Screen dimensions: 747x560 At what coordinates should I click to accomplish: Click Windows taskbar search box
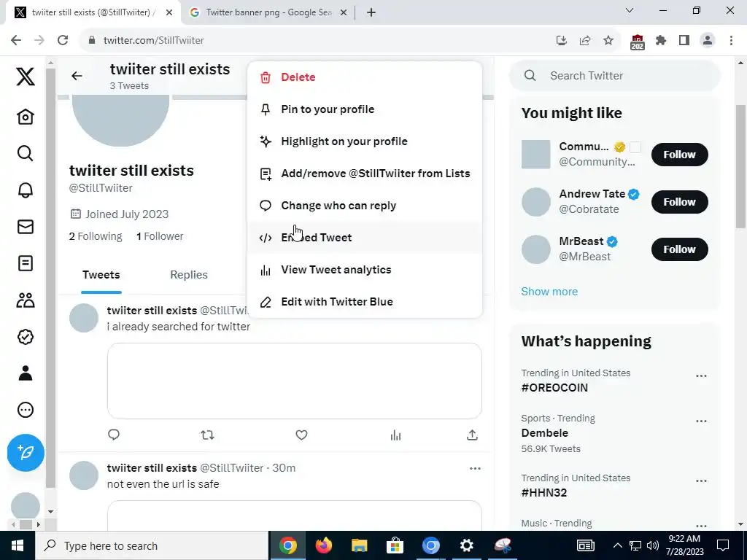click(152, 545)
